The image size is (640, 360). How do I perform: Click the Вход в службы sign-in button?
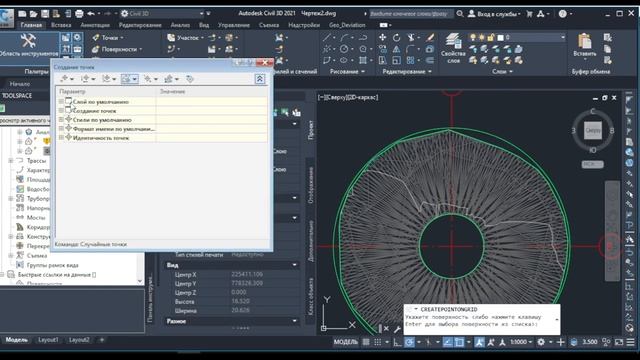click(494, 13)
